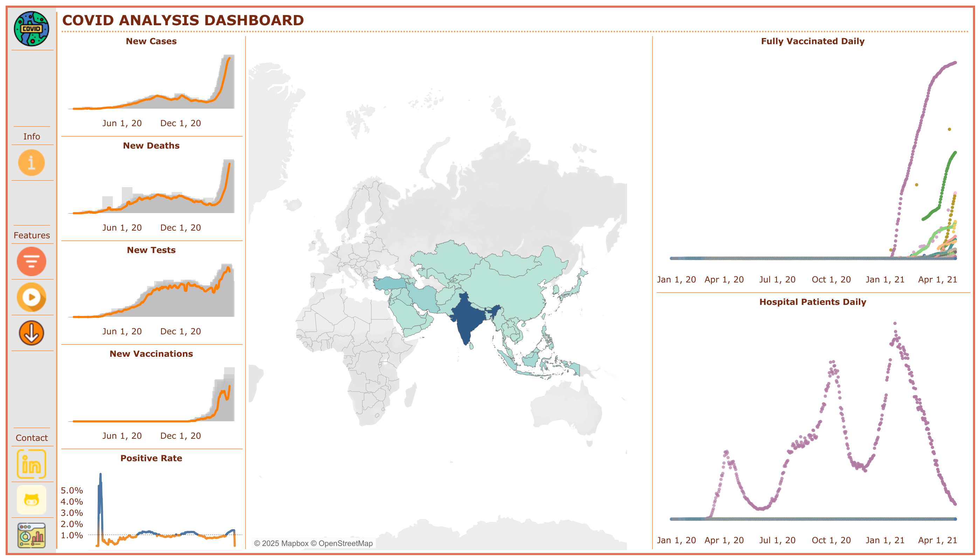Select Turkey on the map

coord(390,284)
